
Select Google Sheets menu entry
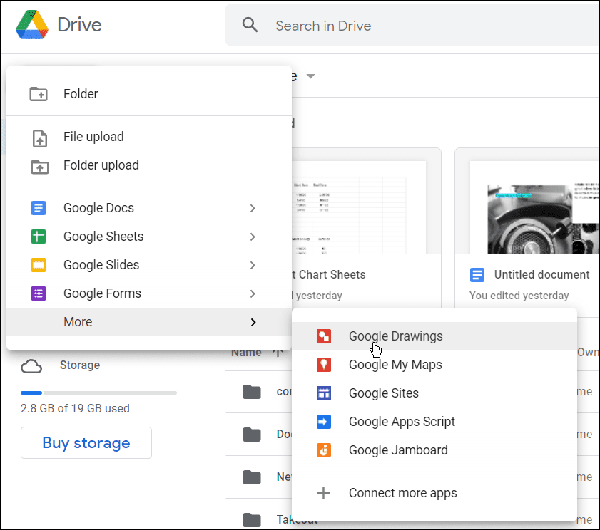pyautogui.click(x=149, y=236)
